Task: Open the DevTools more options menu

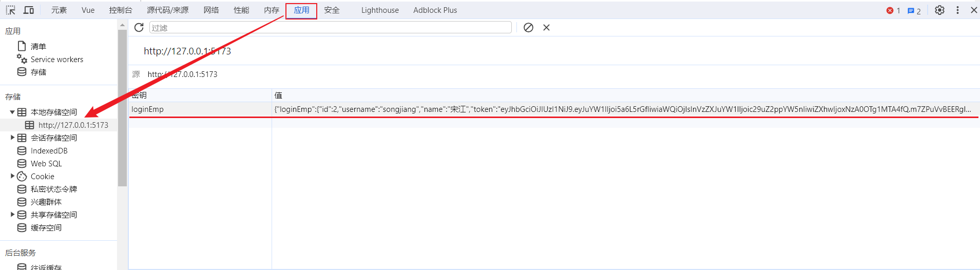Action: tap(957, 10)
